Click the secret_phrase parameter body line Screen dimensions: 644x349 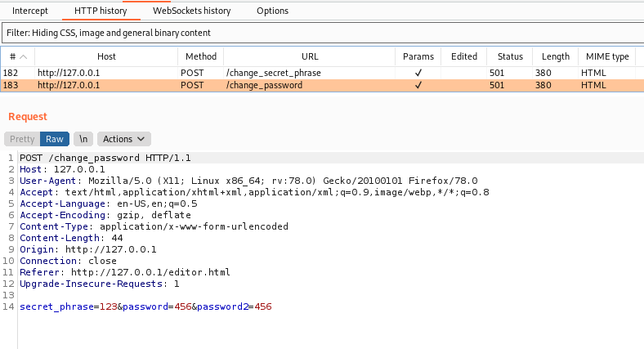point(145,306)
